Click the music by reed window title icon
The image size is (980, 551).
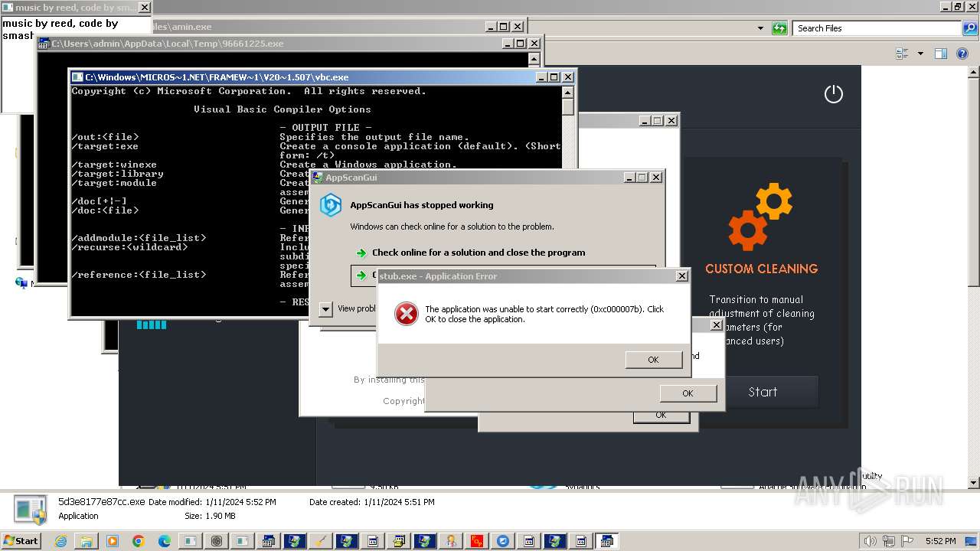click(8, 8)
